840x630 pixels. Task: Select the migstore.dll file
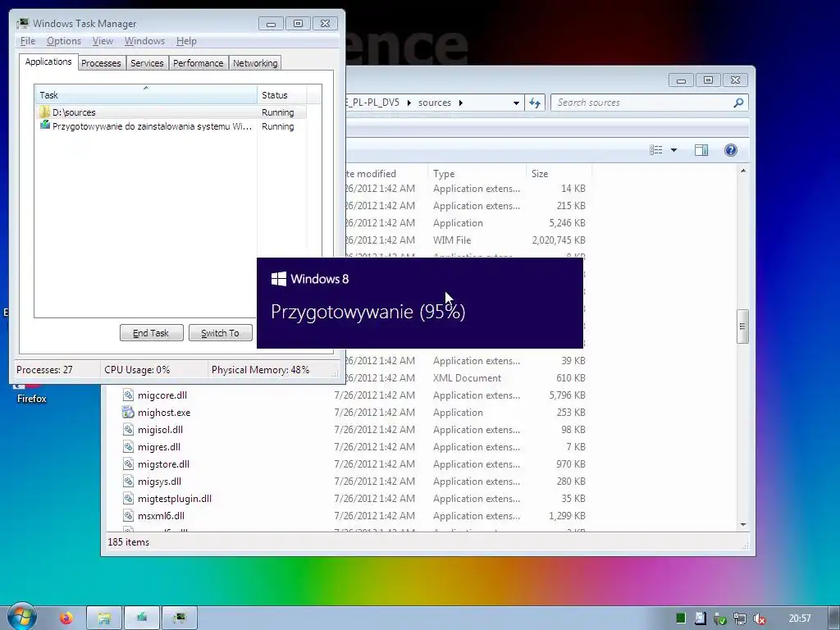(x=163, y=464)
